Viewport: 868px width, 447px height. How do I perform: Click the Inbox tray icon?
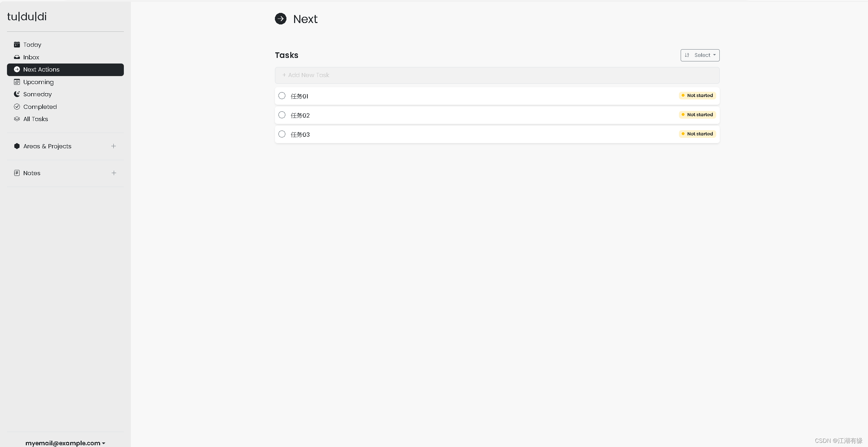tap(17, 57)
